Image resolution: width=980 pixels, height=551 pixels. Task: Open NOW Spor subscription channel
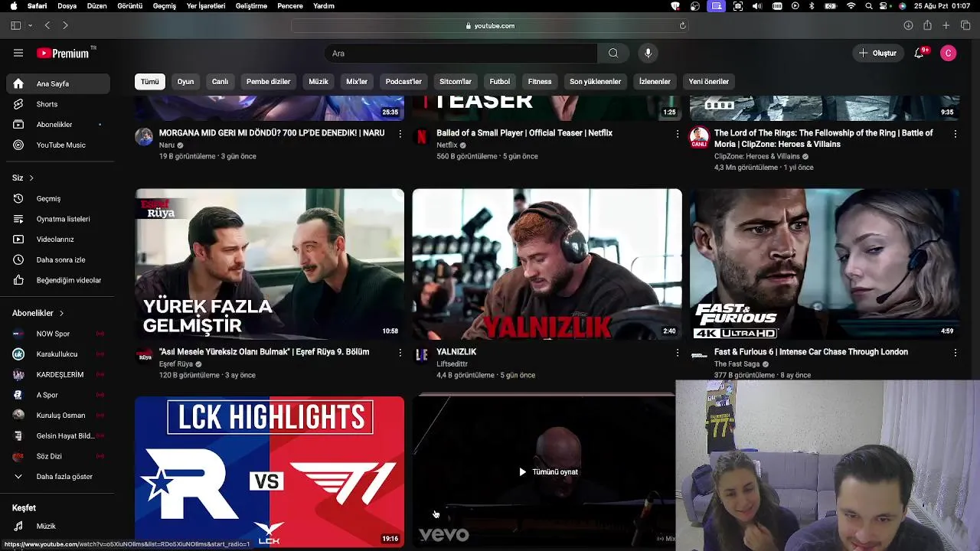pos(58,334)
